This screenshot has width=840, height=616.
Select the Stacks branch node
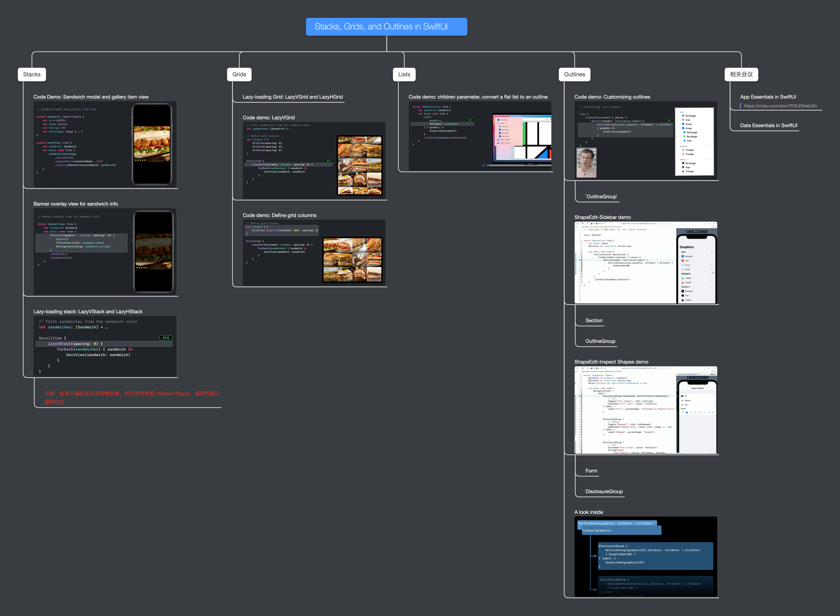pyautogui.click(x=32, y=75)
